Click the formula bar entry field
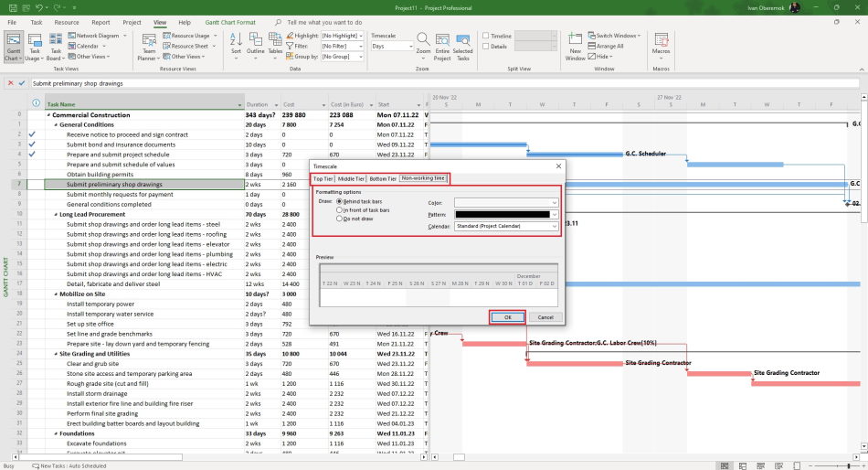Image resolution: width=868 pixels, height=470 pixels. [445, 83]
